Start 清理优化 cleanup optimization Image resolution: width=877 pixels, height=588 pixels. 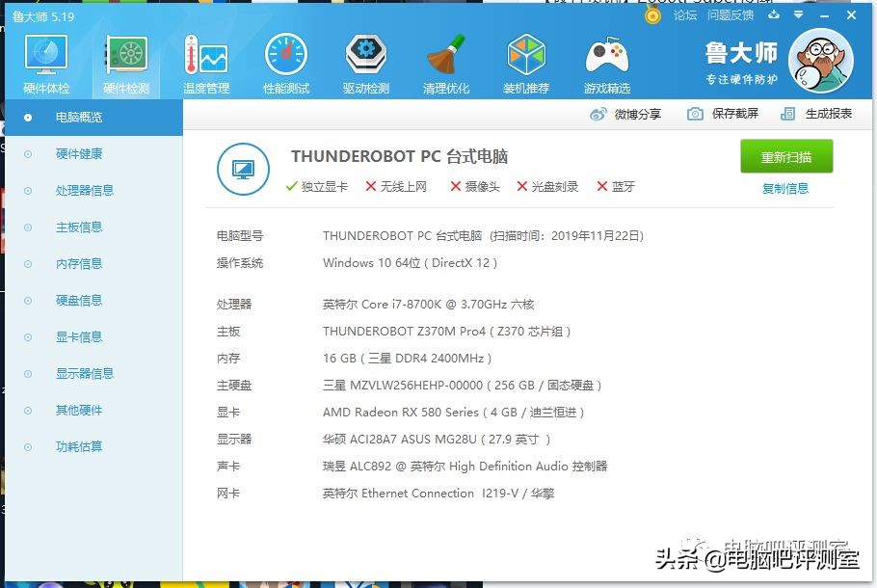445,61
